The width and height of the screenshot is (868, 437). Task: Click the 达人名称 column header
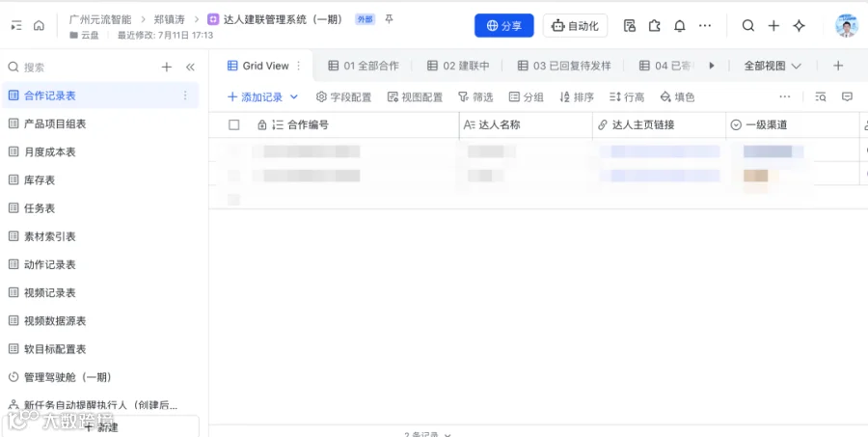(526, 125)
